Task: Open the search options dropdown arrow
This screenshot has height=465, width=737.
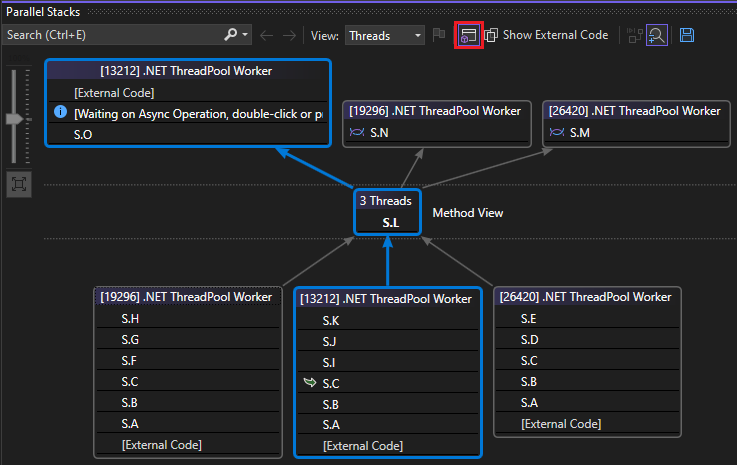Action: (245, 35)
